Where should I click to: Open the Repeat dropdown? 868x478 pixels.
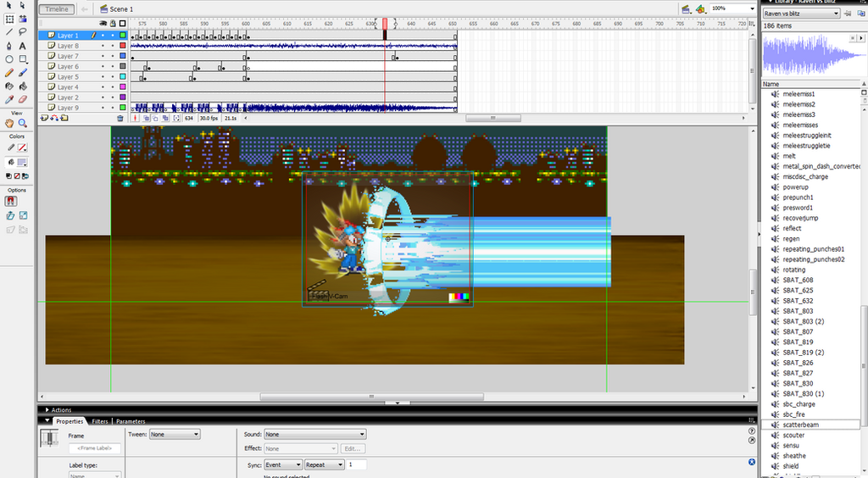point(325,464)
